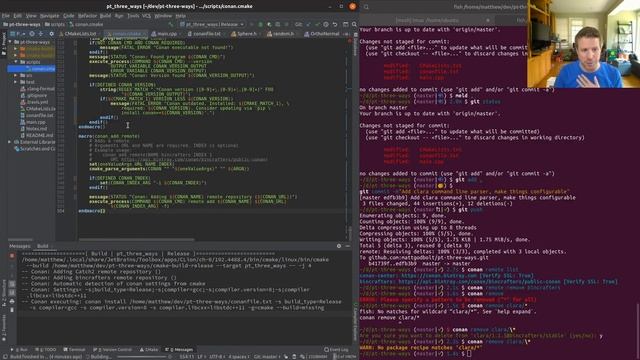The height and width of the screenshot is (360, 640).
Task: Open the Navigate menu
Action: pos(49,16)
